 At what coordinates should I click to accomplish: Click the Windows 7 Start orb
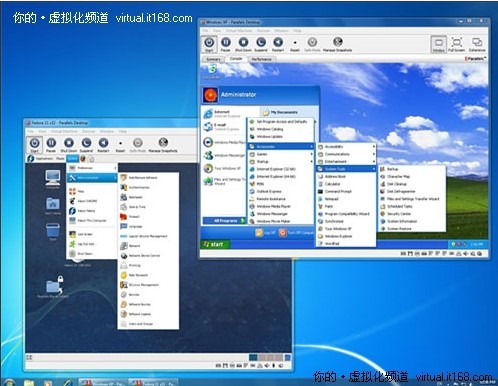[9, 383]
